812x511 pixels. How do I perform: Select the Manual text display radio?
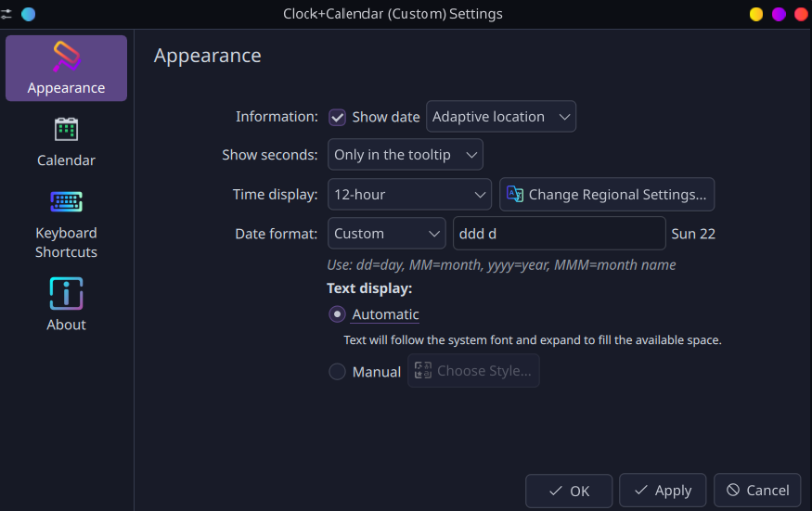click(x=337, y=372)
